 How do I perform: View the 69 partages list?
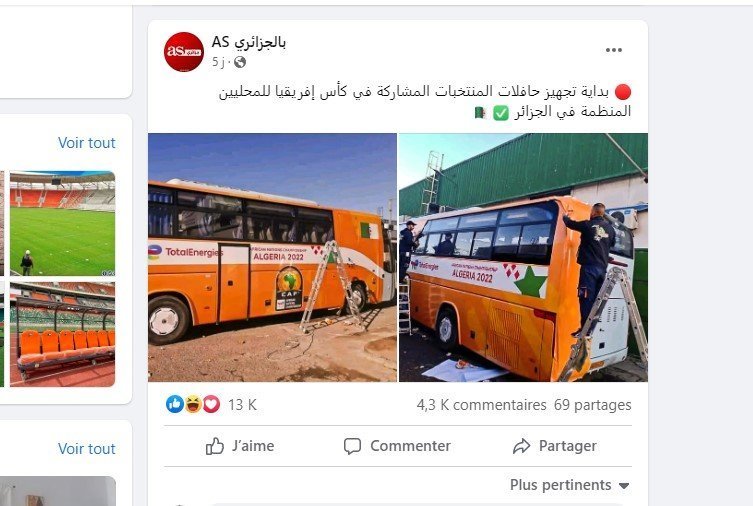(x=593, y=405)
